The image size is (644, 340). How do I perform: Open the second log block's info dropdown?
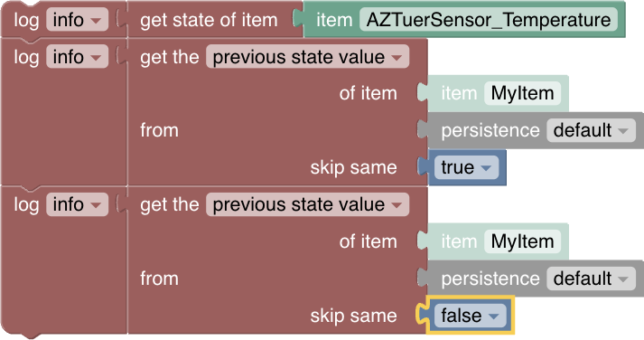(77, 57)
